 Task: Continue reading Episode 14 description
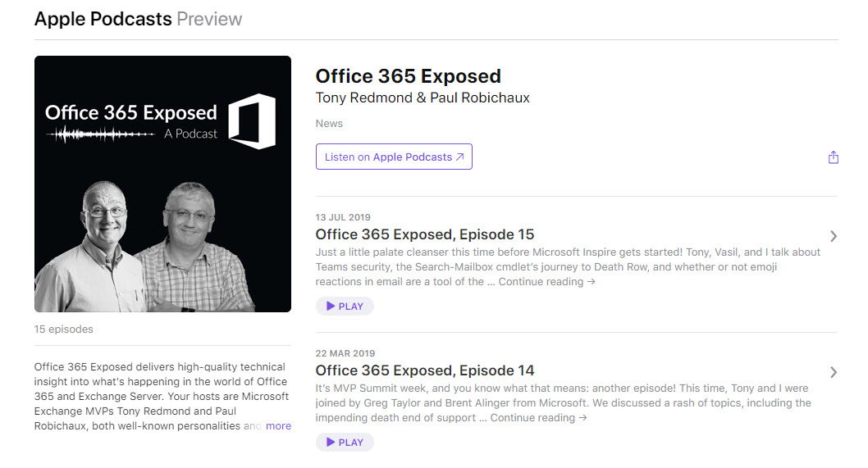coord(538,418)
